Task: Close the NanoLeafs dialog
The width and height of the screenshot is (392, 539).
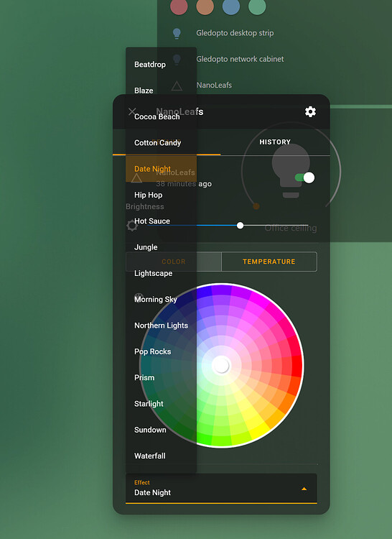Action: point(132,111)
